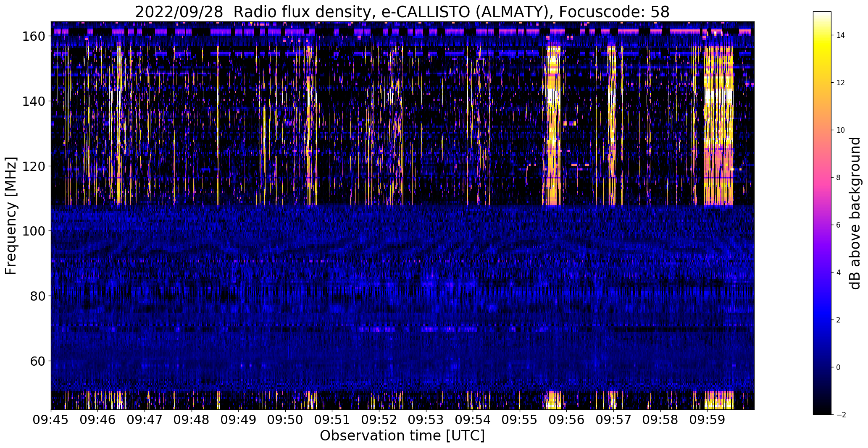Click the colorbar tick value 8
The height and width of the screenshot is (448, 868).
(x=839, y=178)
